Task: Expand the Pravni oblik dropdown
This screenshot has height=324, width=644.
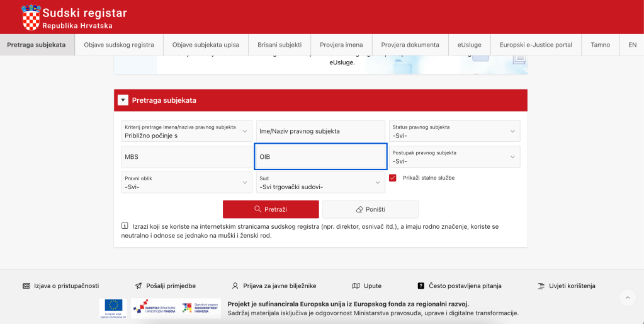Action: (186, 183)
